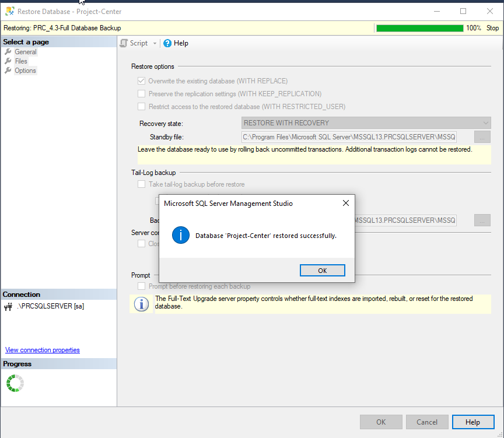Click the Standby file path field
This screenshot has height=438, width=504.
click(x=349, y=137)
